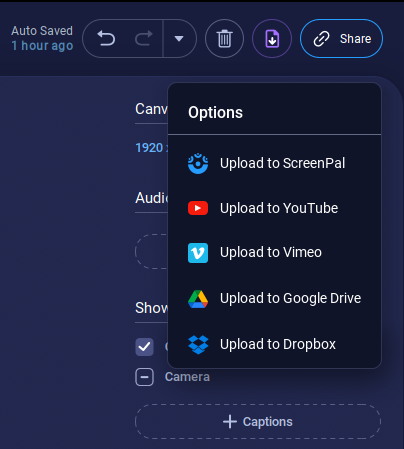The height and width of the screenshot is (449, 404).
Task: Redo the last undone edit
Action: (144, 39)
